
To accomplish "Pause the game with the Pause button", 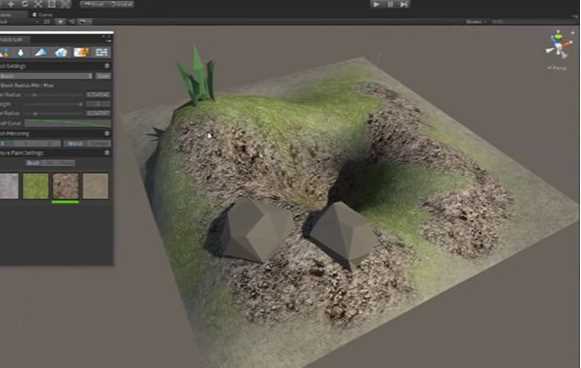I will (390, 4).
